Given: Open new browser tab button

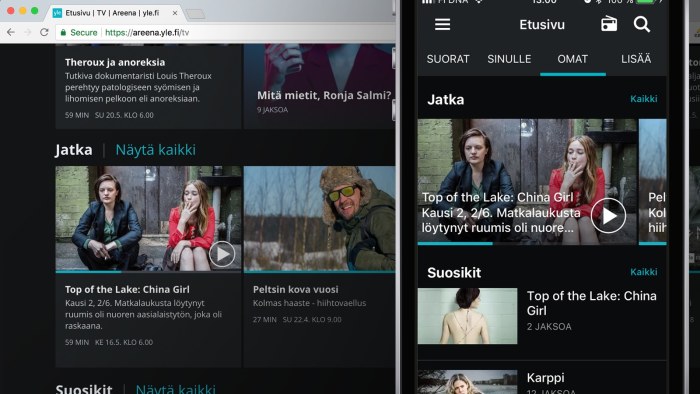Looking at the screenshot, I should [x=195, y=14].
